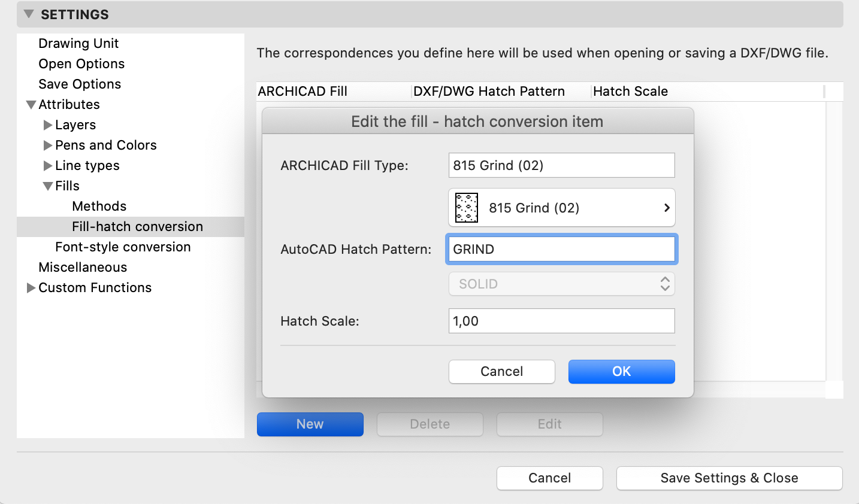Select Font-style conversion item

pyautogui.click(x=123, y=247)
